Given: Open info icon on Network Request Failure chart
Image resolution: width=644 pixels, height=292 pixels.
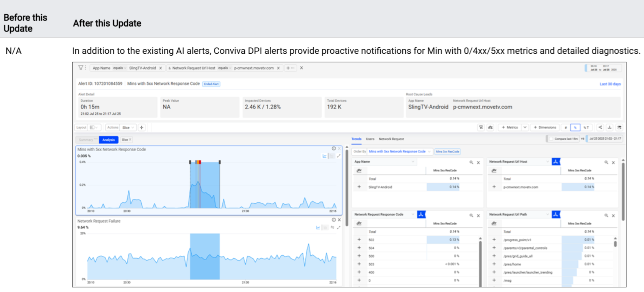Looking at the screenshot, I should click(x=334, y=220).
